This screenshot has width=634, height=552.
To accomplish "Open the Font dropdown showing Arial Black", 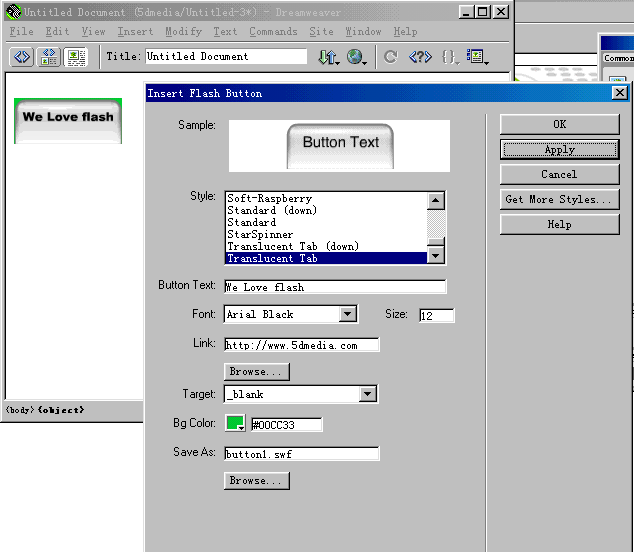I will click(348, 314).
